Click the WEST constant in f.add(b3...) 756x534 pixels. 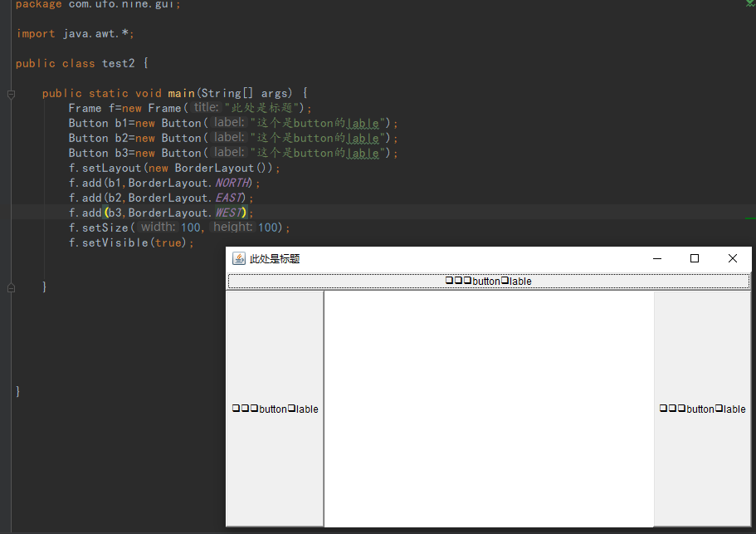pyautogui.click(x=230, y=213)
